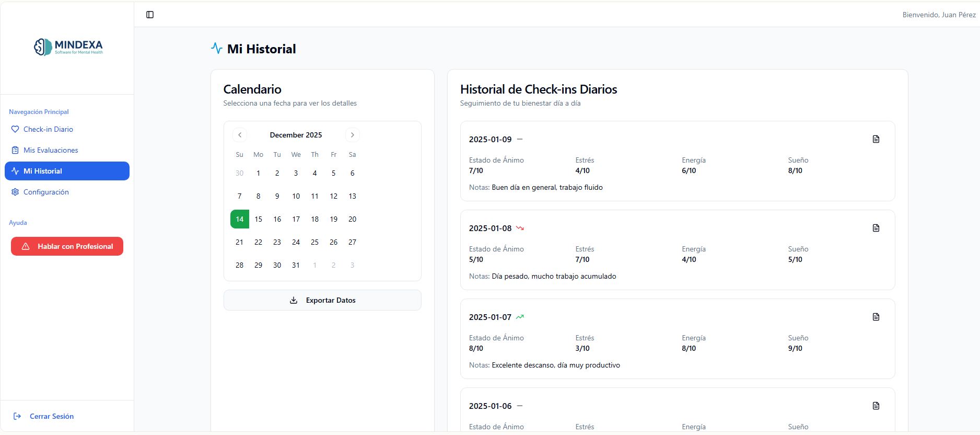Pick December 25 in the calendar
980x435 pixels.
click(314, 242)
